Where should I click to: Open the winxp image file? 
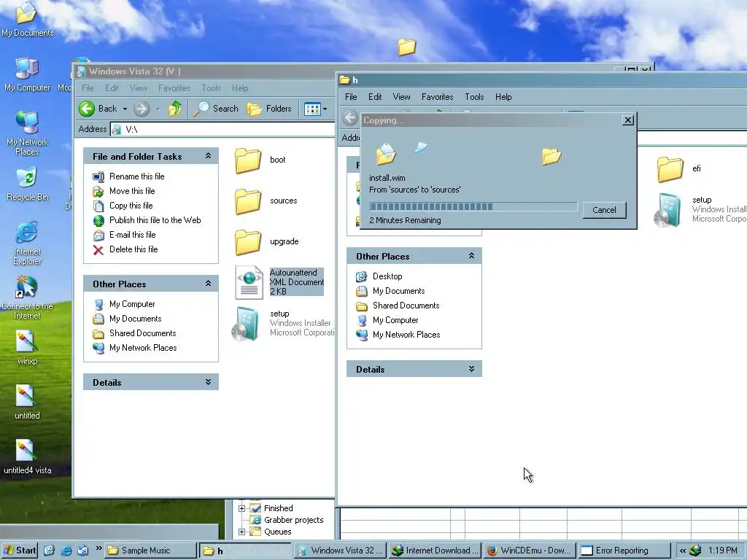[x=27, y=348]
